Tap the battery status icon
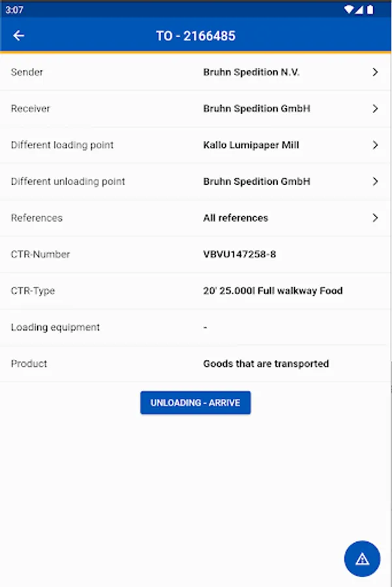The image size is (392, 587). tap(370, 10)
